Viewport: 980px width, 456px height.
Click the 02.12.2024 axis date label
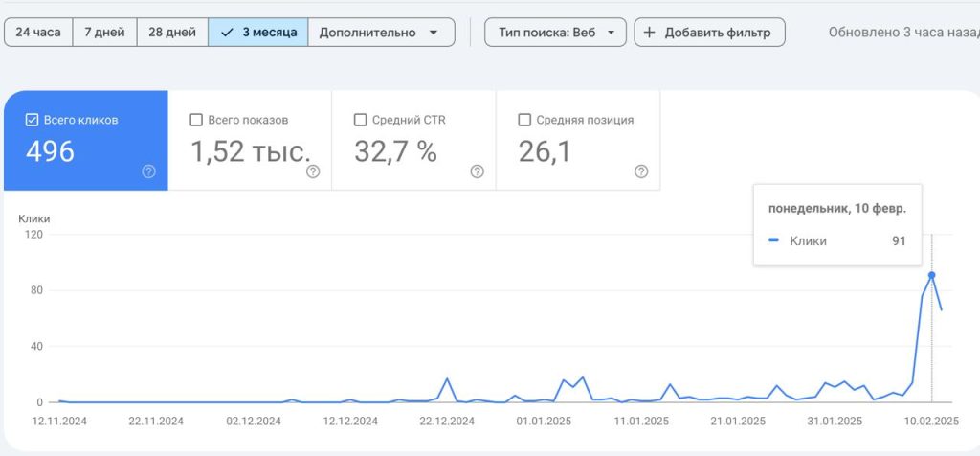coord(253,421)
